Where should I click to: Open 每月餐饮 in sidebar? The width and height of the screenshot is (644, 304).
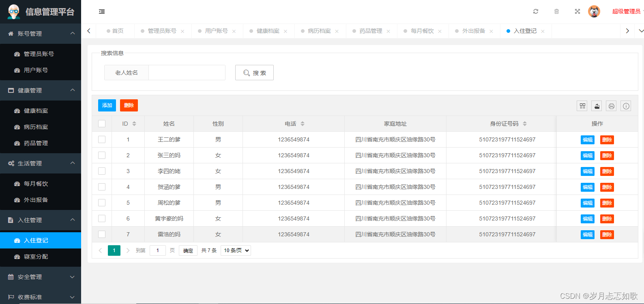(41, 184)
